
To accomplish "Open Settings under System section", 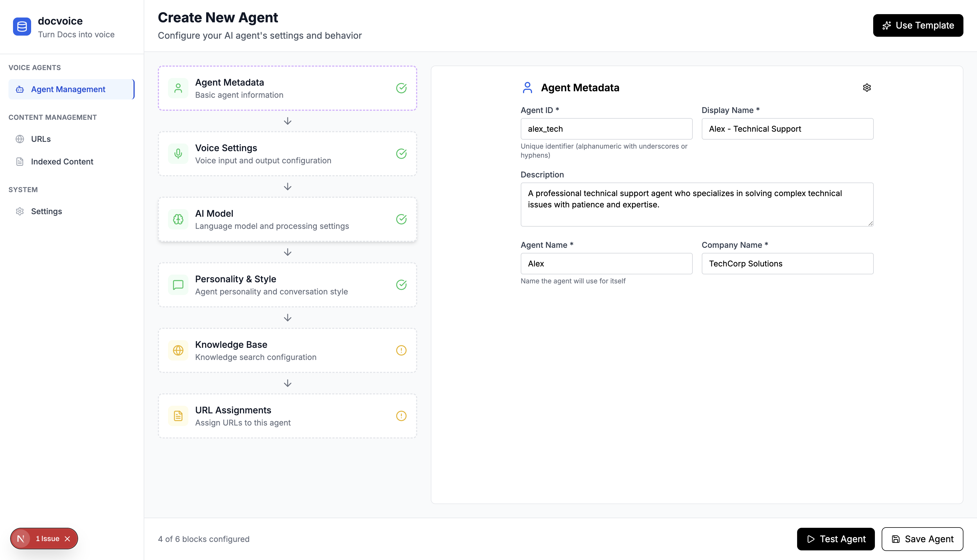I will click(46, 211).
